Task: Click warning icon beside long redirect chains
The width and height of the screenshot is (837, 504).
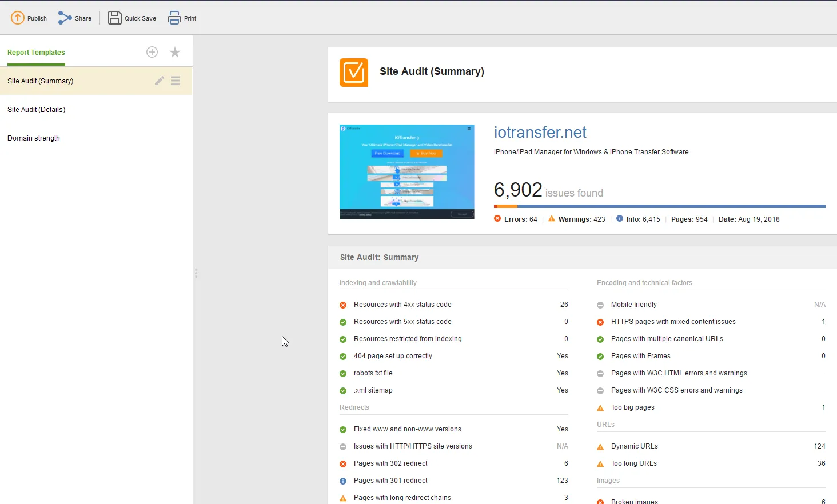Action: click(x=343, y=498)
